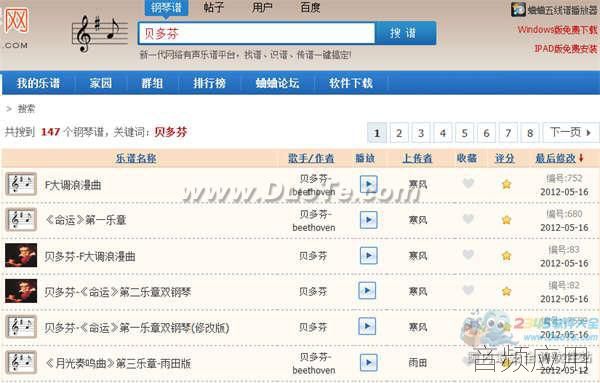Open score title 贝多芬-F大调浪漫曲
Image resolution: width=600 pixels, height=383 pixels.
pyautogui.click(x=90, y=256)
